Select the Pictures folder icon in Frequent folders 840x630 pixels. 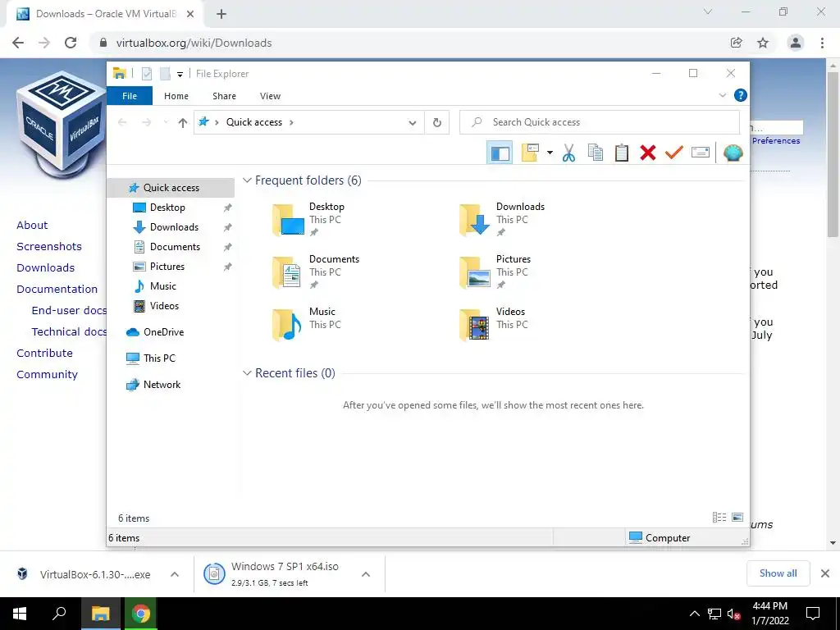[475, 272]
